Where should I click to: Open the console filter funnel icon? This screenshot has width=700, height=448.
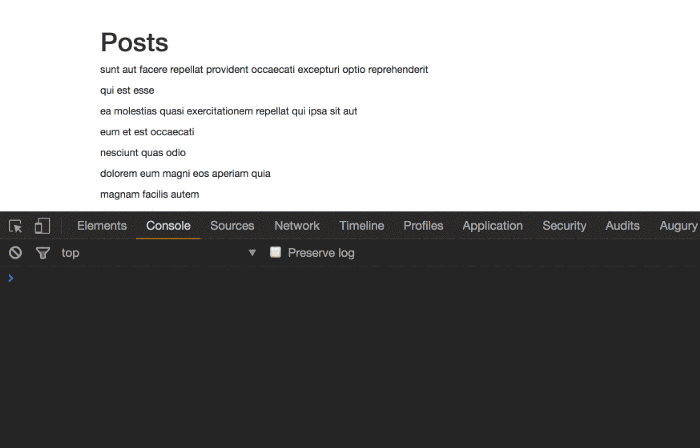[43, 253]
